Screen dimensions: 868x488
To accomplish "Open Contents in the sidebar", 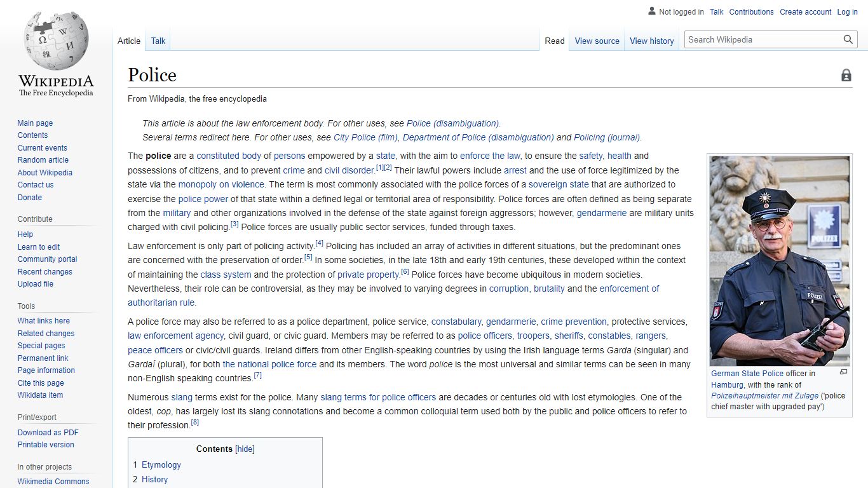I will tap(32, 135).
